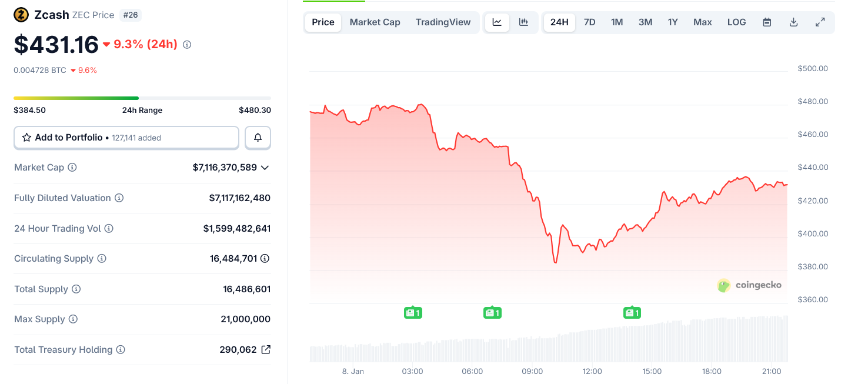The width and height of the screenshot is (868, 384).
Task: Expand the Market Cap breakdown chevron
Action: click(265, 168)
